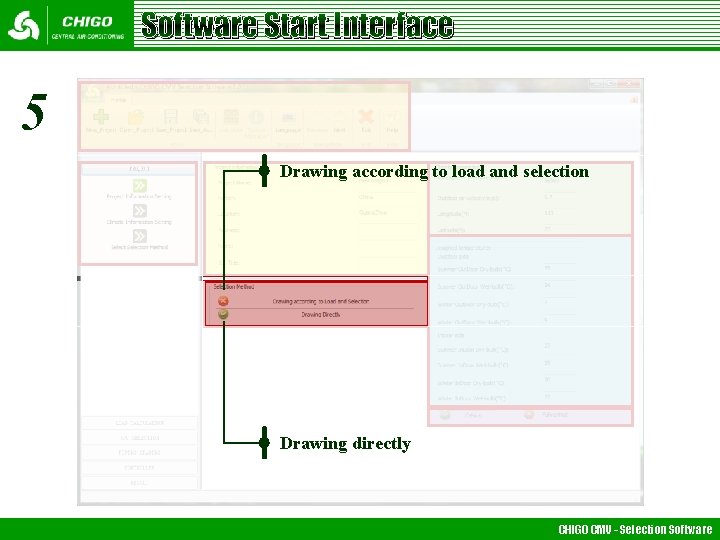Click the green plus New Project icon
The height and width of the screenshot is (540, 720).
coord(101,117)
